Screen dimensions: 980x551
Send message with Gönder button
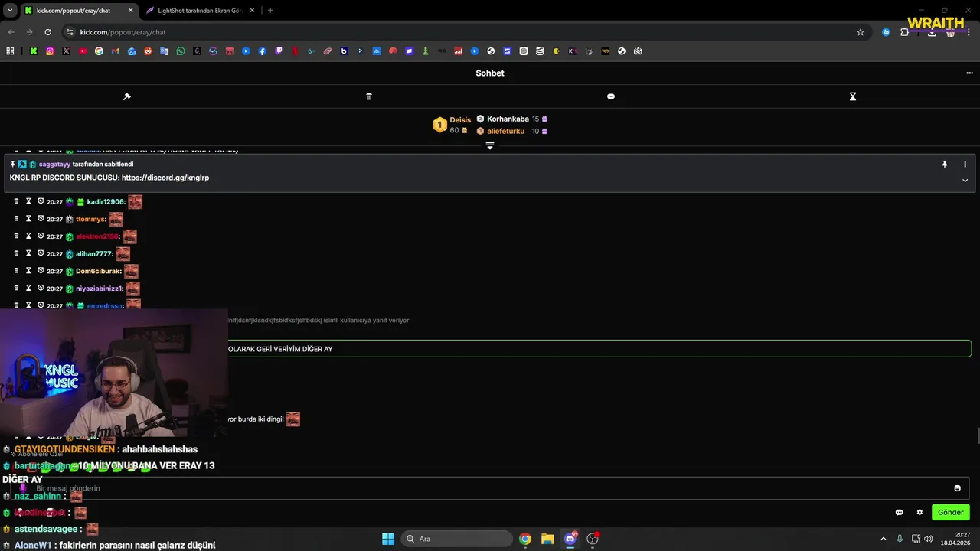click(951, 512)
